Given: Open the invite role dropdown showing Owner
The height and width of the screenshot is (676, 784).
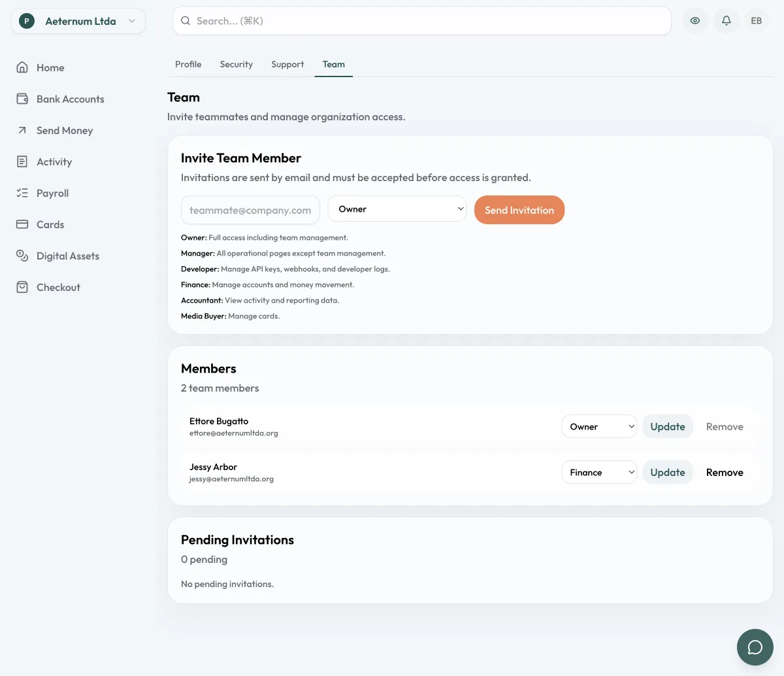Looking at the screenshot, I should click(x=397, y=209).
